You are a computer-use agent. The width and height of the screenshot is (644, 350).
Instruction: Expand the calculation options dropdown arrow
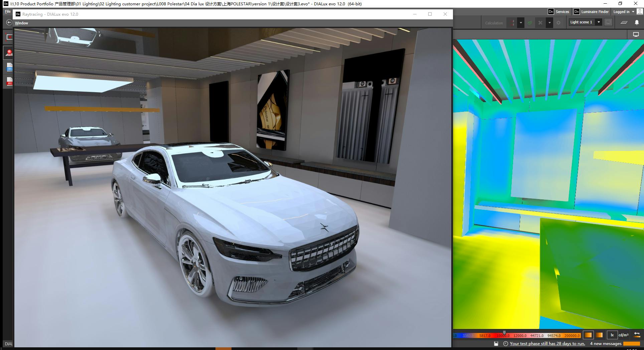(520, 23)
